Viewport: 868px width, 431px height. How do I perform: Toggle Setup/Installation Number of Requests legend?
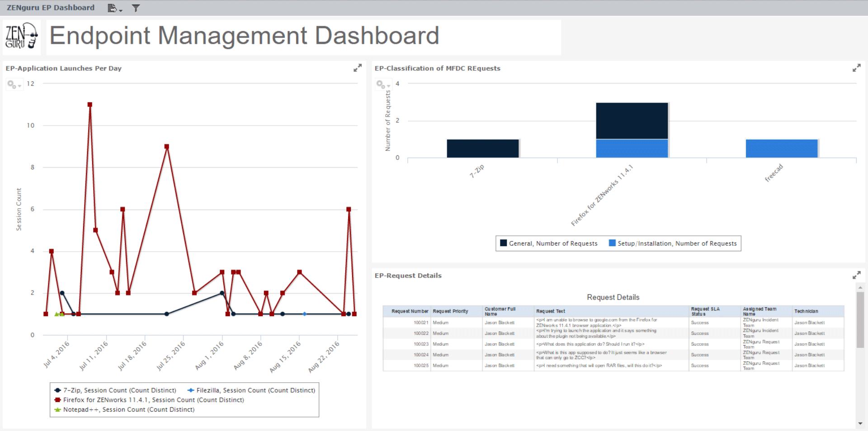coord(673,244)
